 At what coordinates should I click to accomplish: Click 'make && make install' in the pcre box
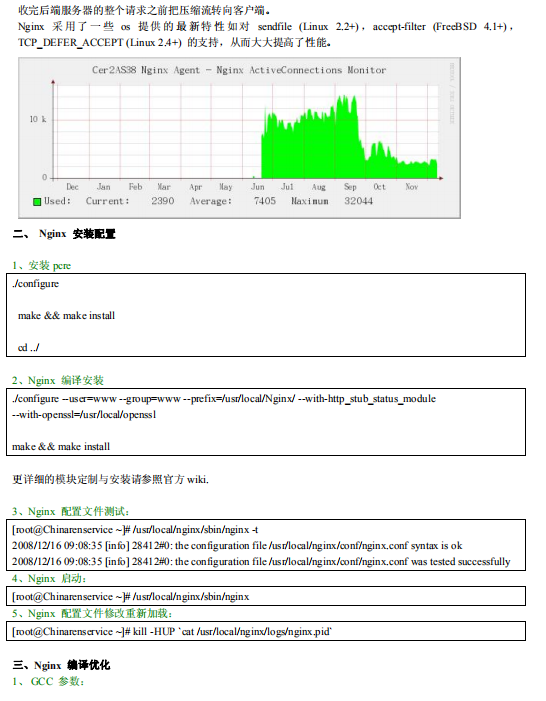[x=66, y=316]
